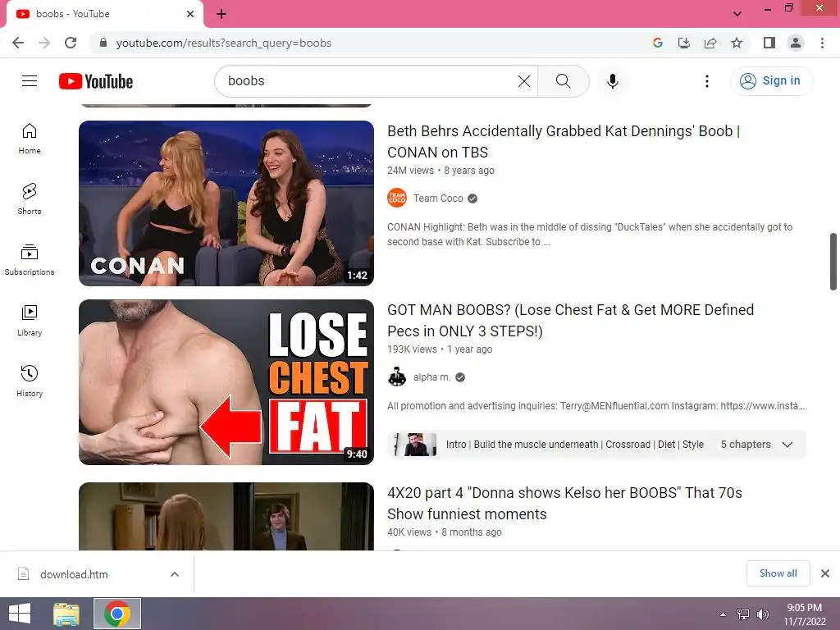The width and height of the screenshot is (840, 630).
Task: Open the YouTube guide hamburger menu
Action: pyautogui.click(x=30, y=81)
